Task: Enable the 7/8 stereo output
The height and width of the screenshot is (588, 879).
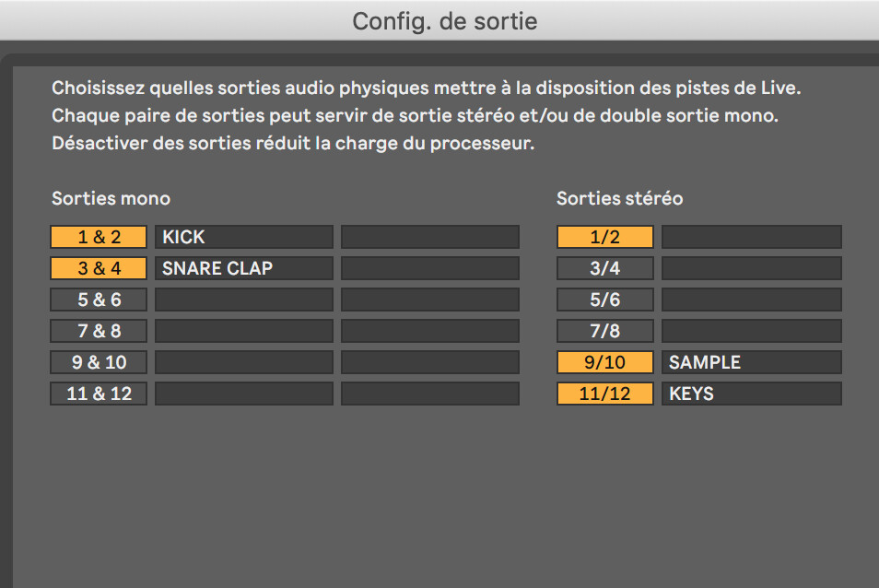Action: (x=605, y=331)
